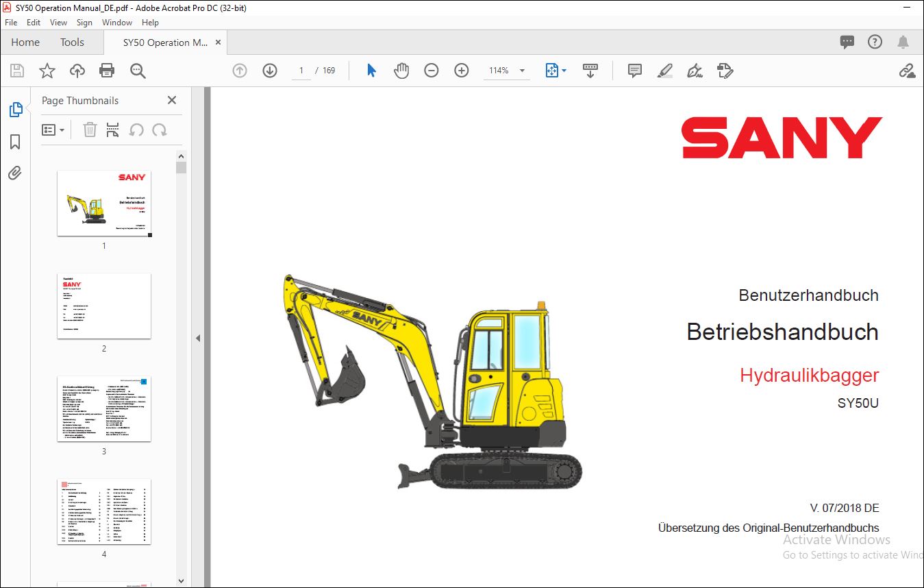The image size is (924, 588).
Task: Click the Save file icon
Action: click(17, 71)
